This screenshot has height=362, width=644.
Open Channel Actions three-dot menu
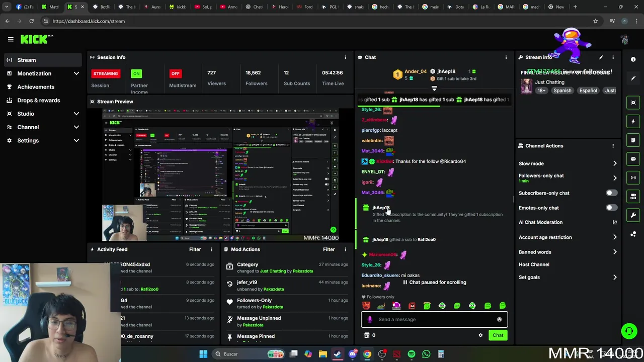[x=613, y=146]
